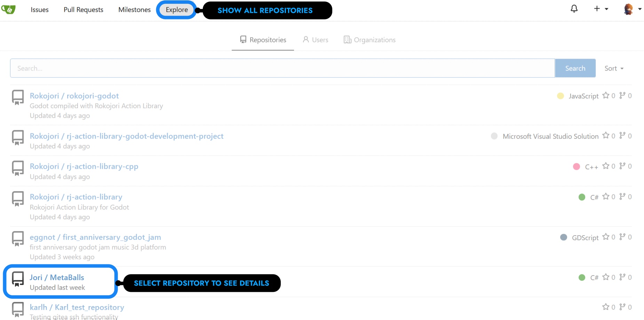Screen dimensions: 644x320
Task: Click the fork icon on first_anniversary_godot_jam row
Action: (622, 237)
